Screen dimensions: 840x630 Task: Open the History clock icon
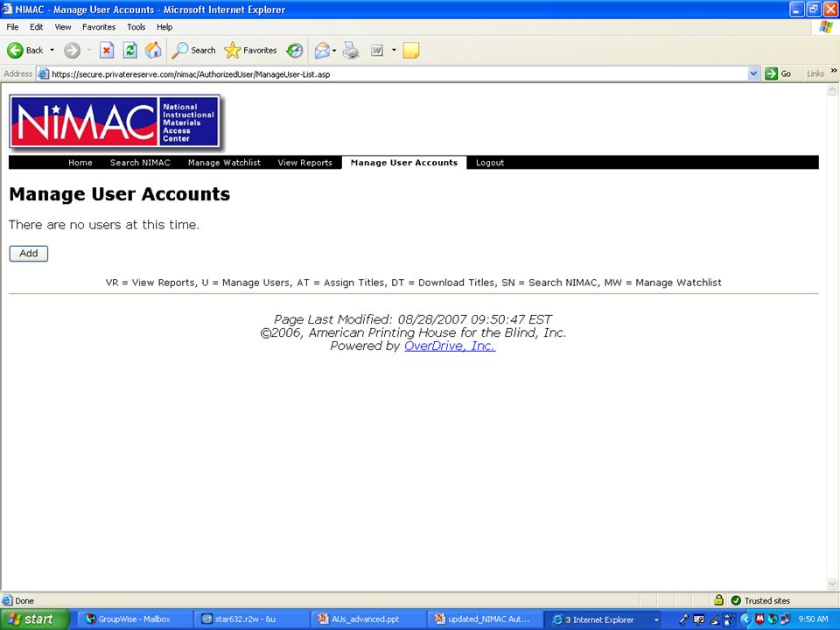pos(294,51)
